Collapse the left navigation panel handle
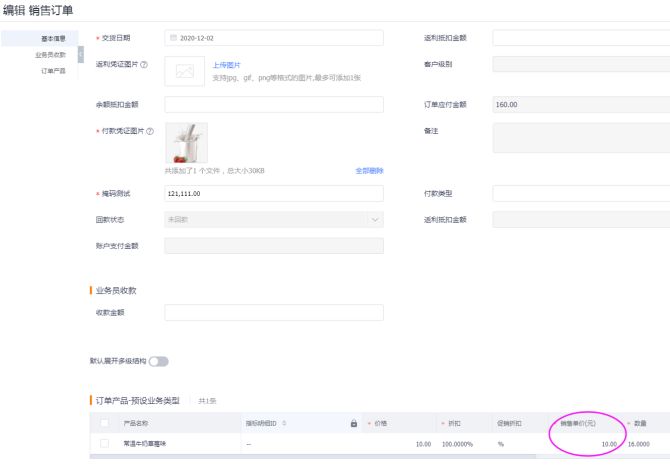The image size is (670, 466). point(80,52)
